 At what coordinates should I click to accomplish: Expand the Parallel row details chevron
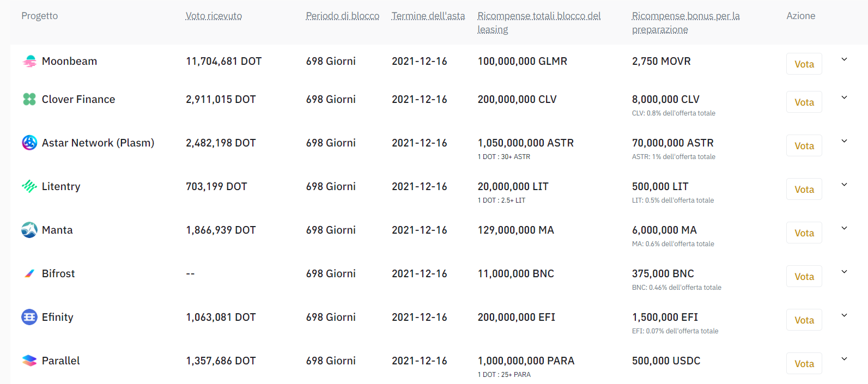[844, 359]
